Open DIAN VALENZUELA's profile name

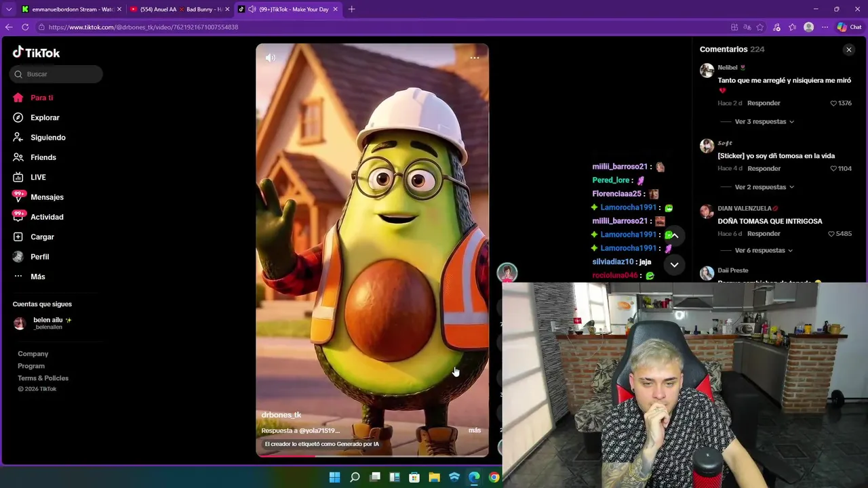[x=747, y=208]
